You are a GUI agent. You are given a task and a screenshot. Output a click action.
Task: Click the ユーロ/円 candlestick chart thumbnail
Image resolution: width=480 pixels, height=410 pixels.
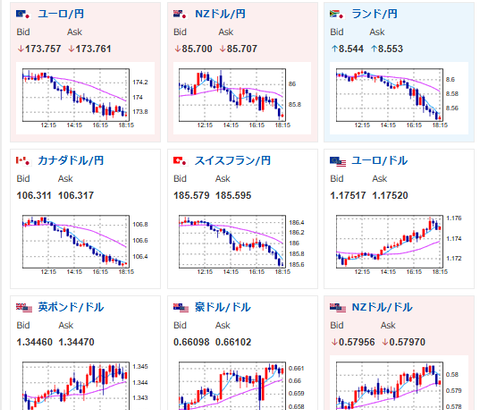[x=85, y=98]
